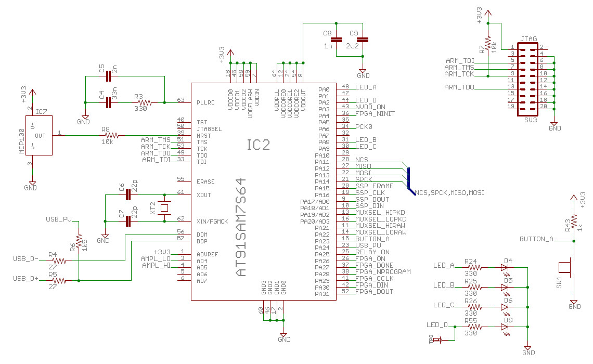593x364 pixels.
Task: Select the FPGA_CCLK net label
Action: pos(375,278)
